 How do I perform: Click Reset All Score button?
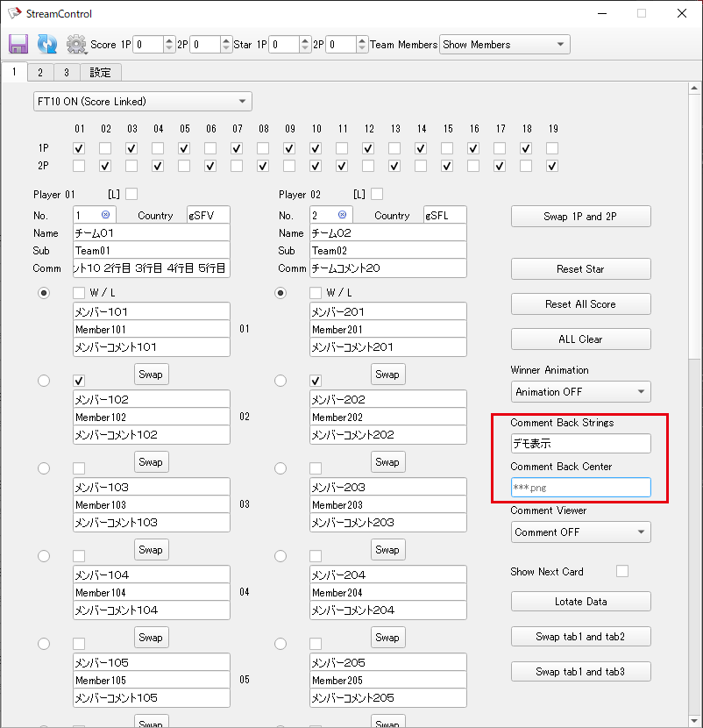580,304
